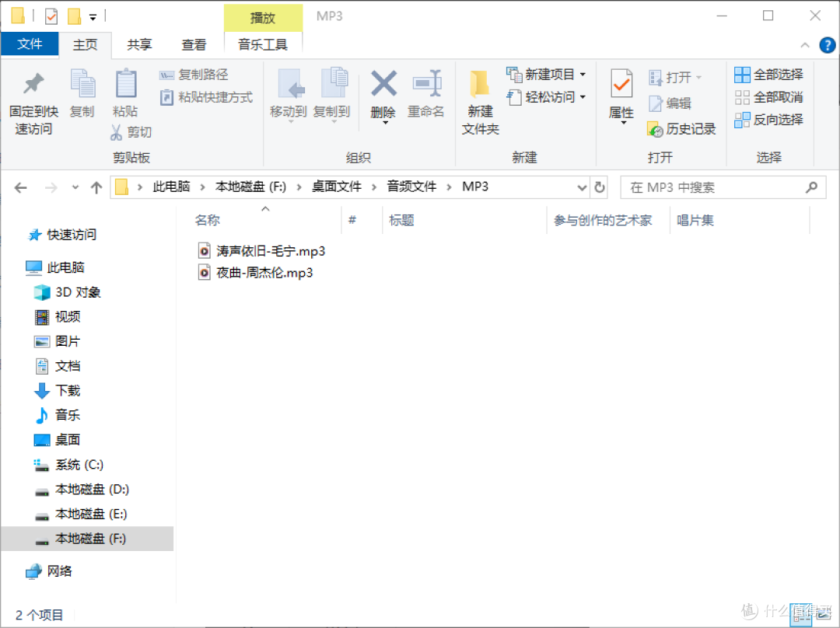
Task: Click Open (打开) in ribbon
Action: 674,78
